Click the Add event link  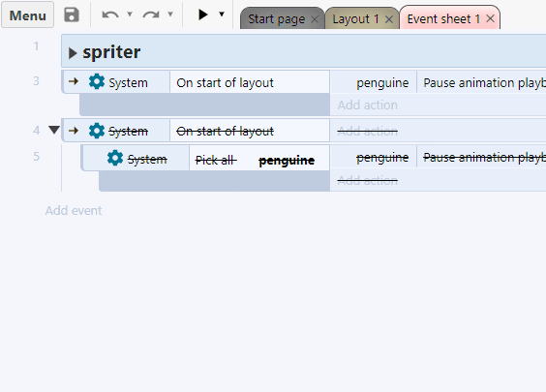tap(74, 211)
